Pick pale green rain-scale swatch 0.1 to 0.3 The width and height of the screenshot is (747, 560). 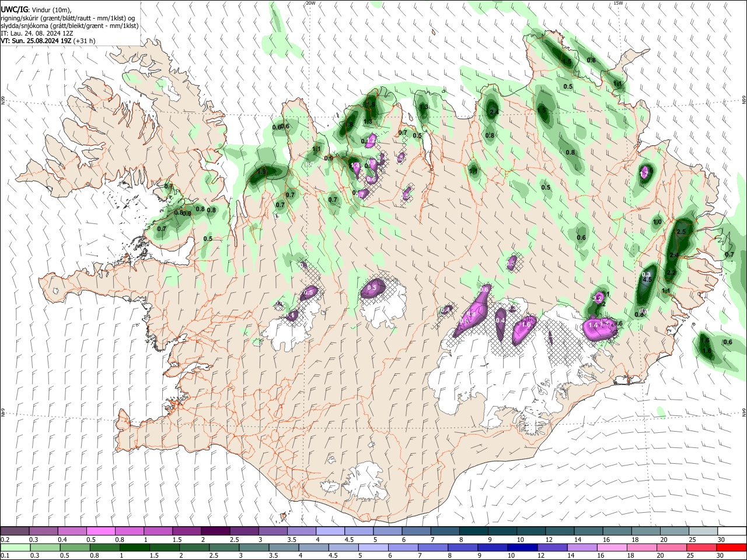16,547
